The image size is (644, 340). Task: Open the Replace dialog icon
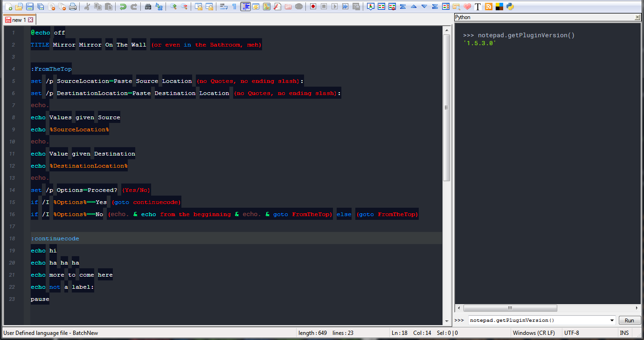click(x=159, y=7)
